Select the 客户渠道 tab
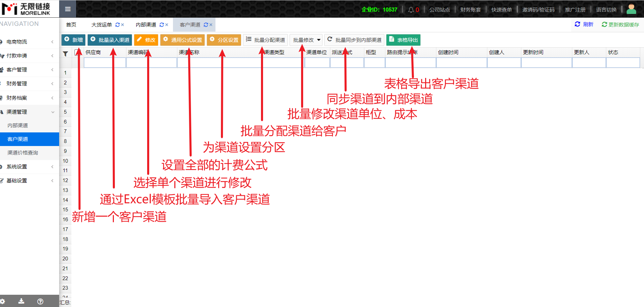 [190, 25]
